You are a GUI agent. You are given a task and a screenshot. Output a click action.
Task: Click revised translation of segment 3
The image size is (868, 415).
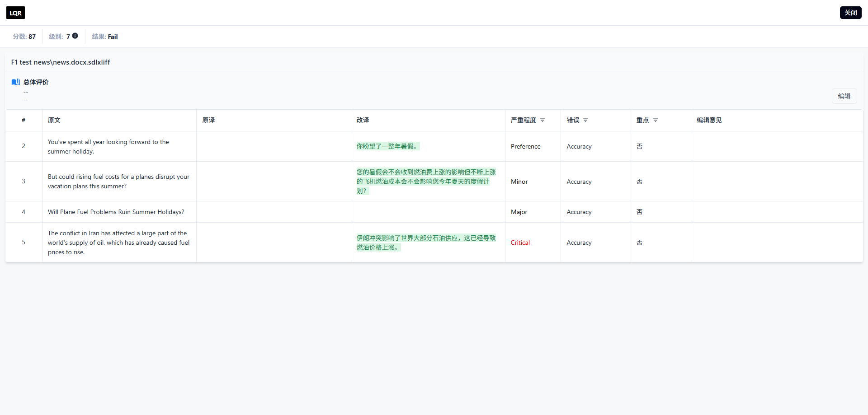[x=426, y=182]
